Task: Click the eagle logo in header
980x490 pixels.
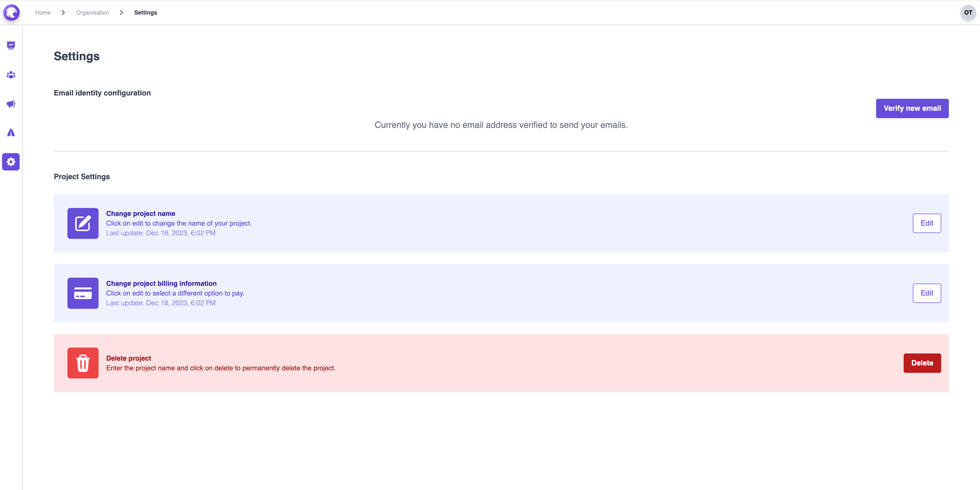Action: pos(11,13)
